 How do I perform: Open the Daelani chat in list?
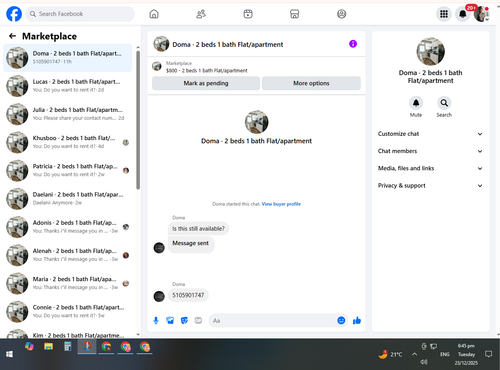[68, 199]
